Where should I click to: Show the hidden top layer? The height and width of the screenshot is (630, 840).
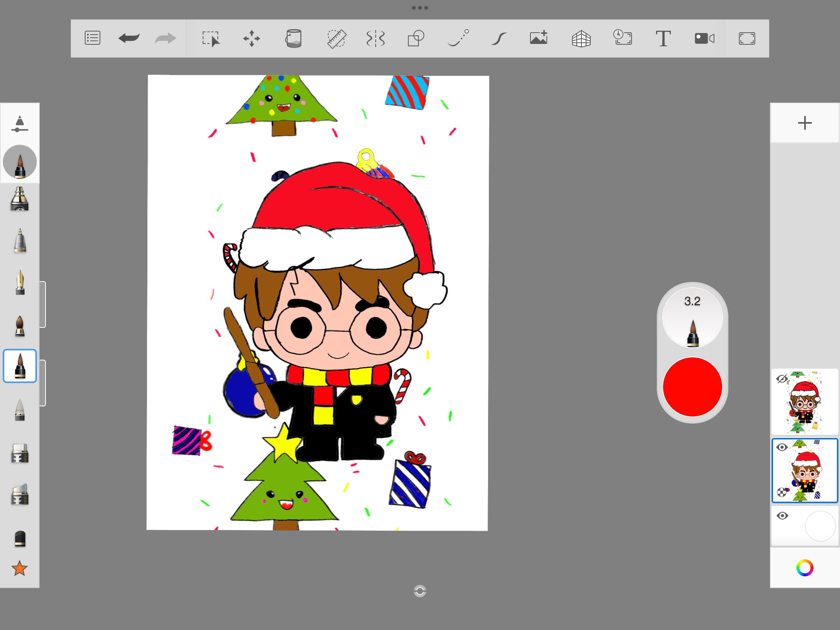pyautogui.click(x=782, y=379)
